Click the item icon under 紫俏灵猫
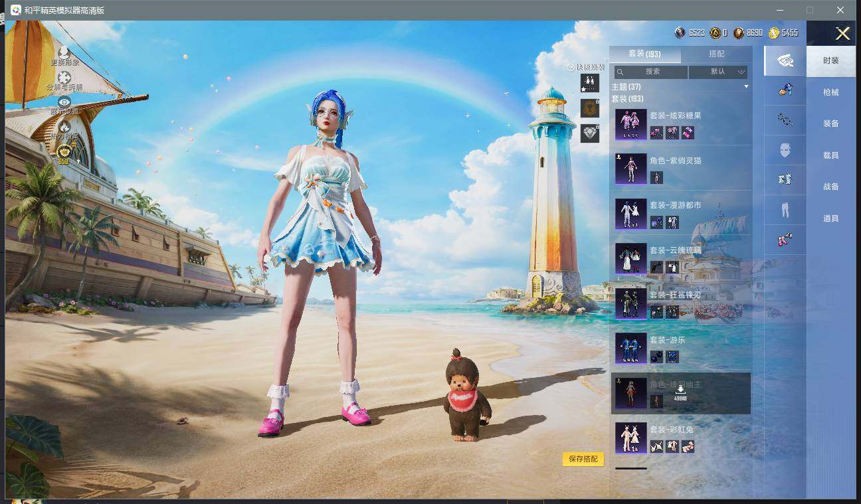The image size is (861, 504). [656, 177]
